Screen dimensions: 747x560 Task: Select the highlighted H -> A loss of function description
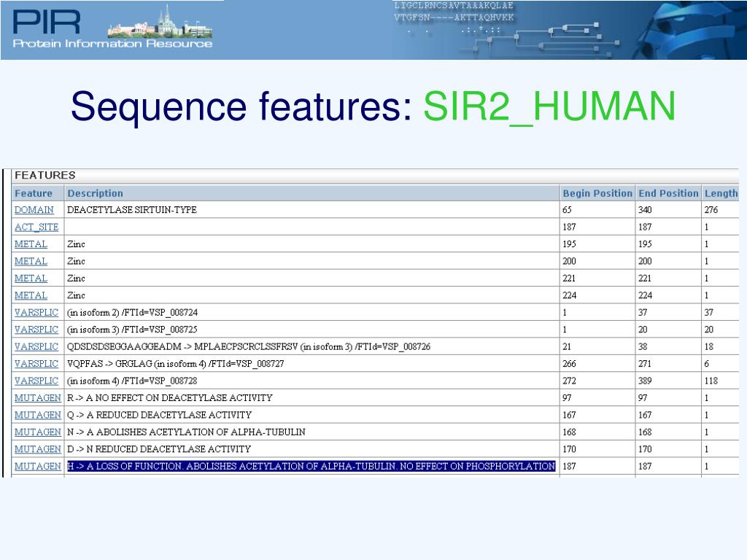point(311,466)
